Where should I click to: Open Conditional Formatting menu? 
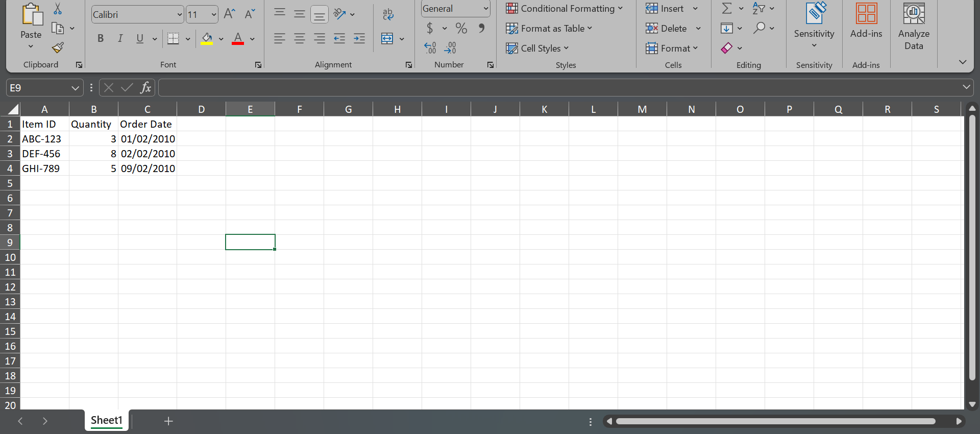click(565, 9)
